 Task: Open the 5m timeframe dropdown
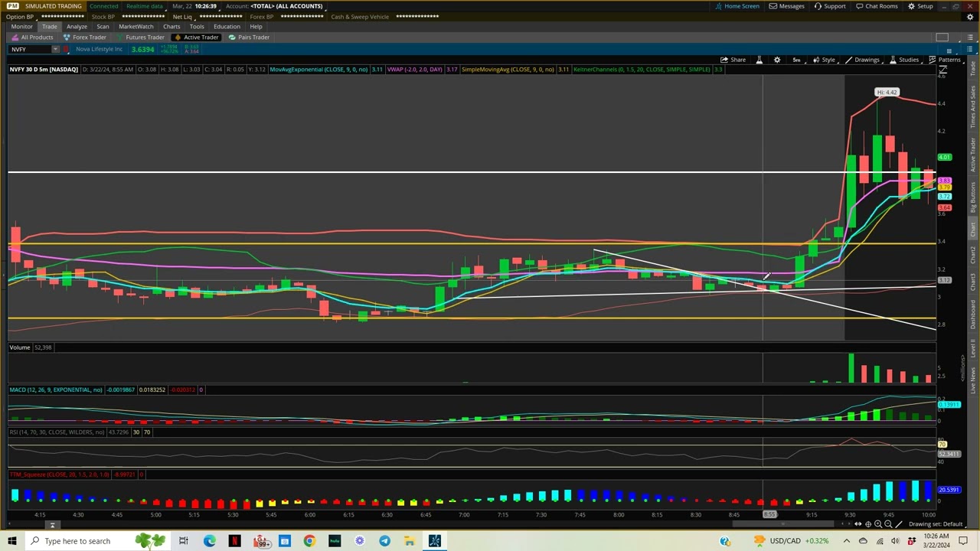click(x=799, y=60)
